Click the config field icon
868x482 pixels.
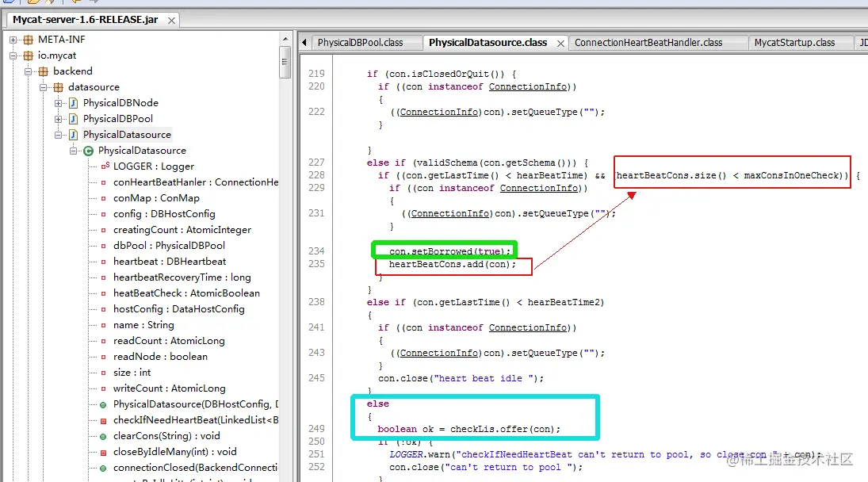[104, 214]
